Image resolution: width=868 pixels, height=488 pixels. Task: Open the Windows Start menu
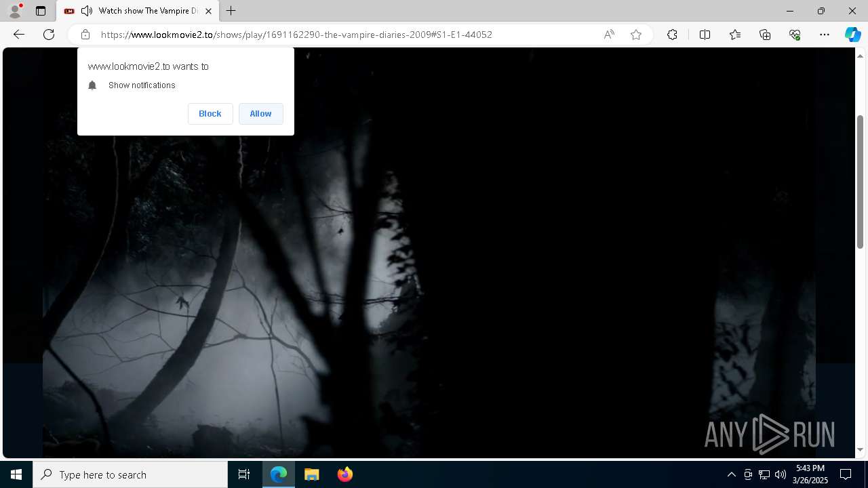pos(16,474)
